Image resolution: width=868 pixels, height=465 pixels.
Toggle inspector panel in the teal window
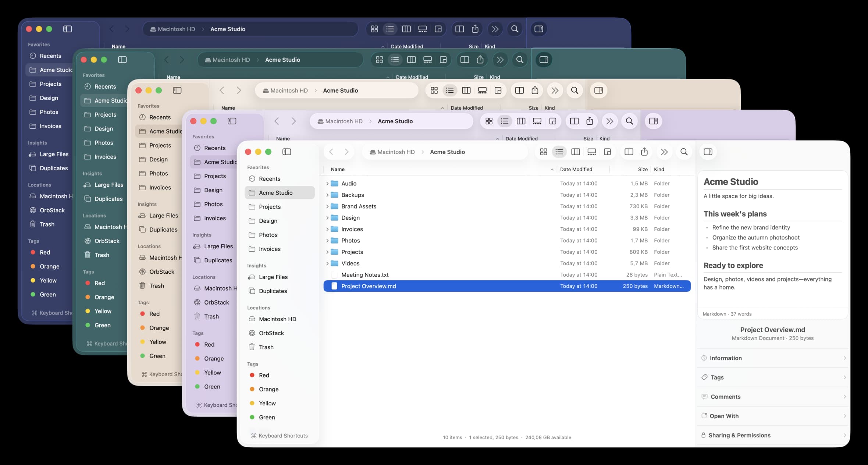coord(544,60)
